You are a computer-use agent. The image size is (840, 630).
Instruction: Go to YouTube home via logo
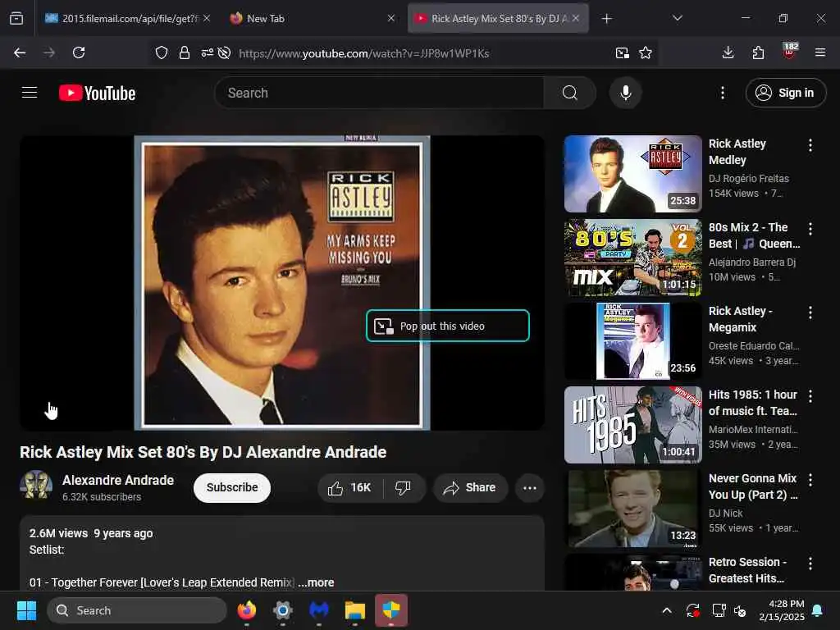97,93
